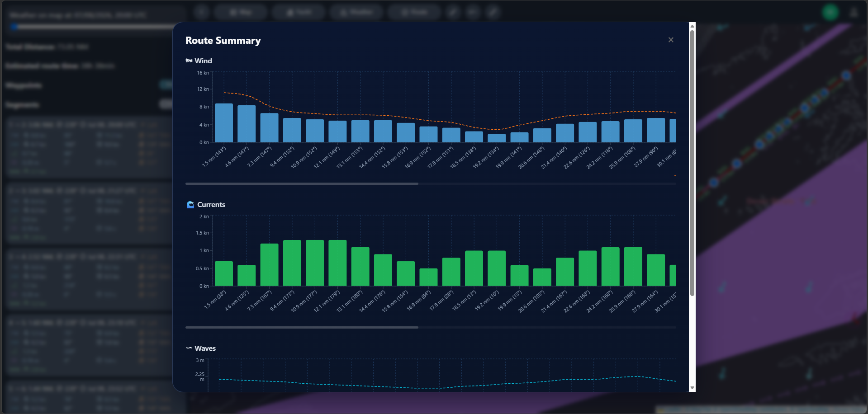Click the '4.6 nm (125°)' currents axis label

click(x=237, y=300)
